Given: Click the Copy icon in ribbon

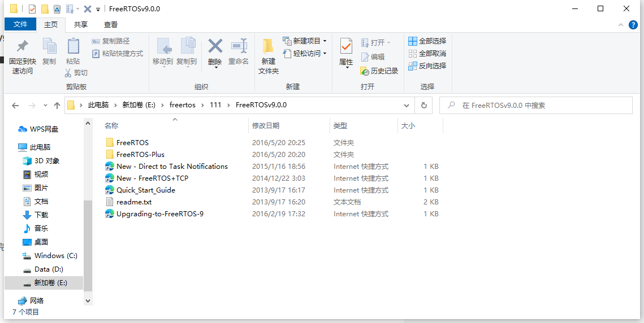Looking at the screenshot, I should coord(49,47).
